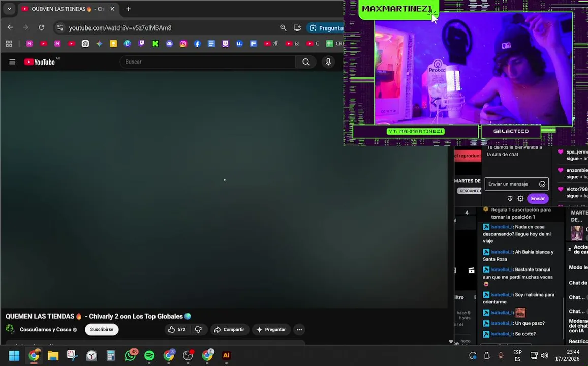Viewport: 588px width, 366px height.
Task: Click the zoom magnifier in the address bar
Action: tap(283, 28)
